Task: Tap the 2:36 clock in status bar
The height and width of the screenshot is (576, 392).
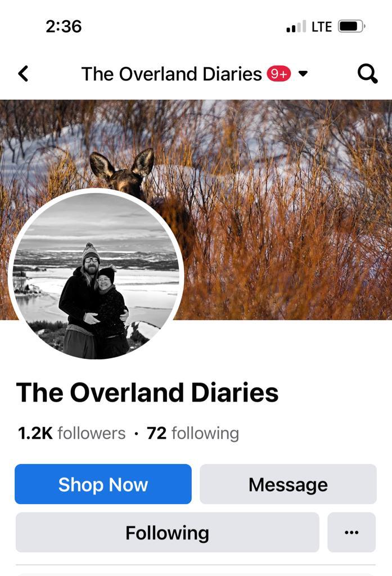Action: coord(64,26)
